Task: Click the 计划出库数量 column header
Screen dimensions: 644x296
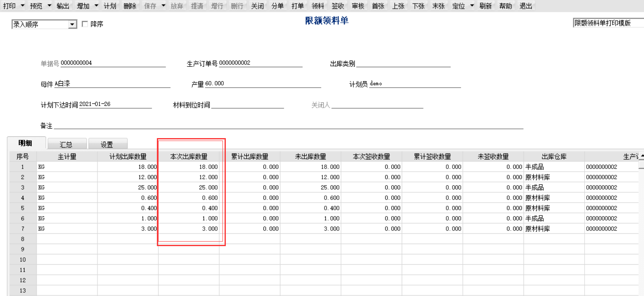Action: pos(128,157)
